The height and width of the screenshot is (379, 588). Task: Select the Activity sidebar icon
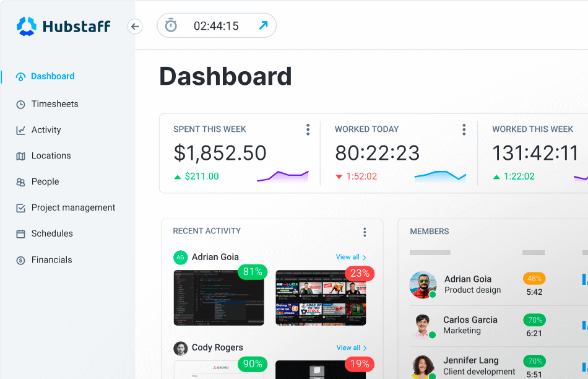[20, 129]
